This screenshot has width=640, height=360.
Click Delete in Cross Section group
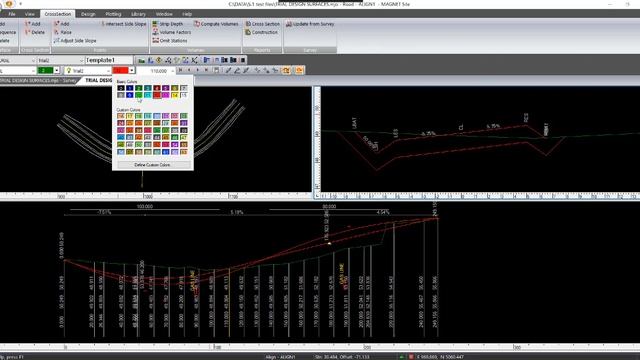tap(35, 32)
